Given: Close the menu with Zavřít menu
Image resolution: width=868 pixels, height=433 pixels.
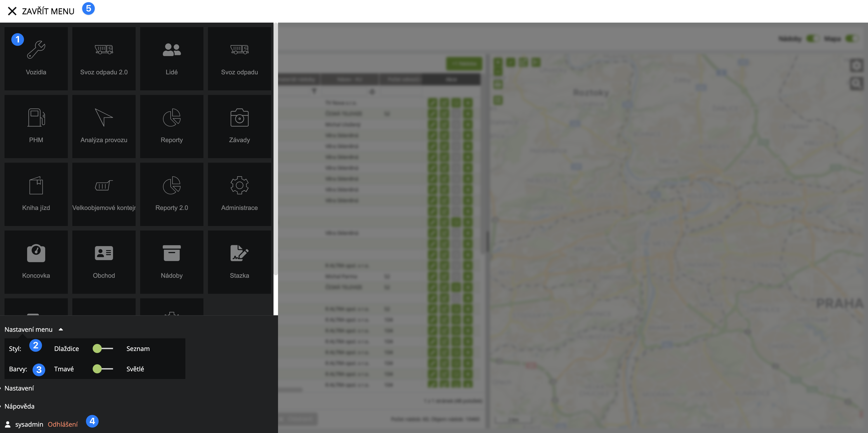Looking at the screenshot, I should [x=41, y=11].
